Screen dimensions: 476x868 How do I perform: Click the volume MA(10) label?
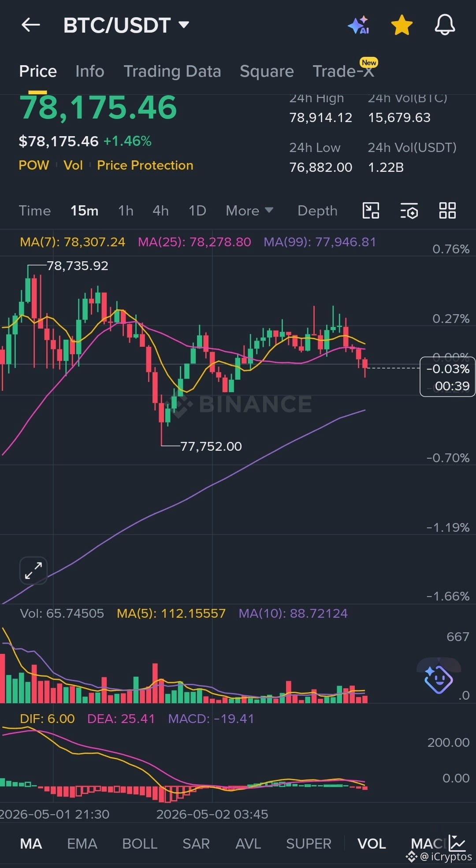293,613
